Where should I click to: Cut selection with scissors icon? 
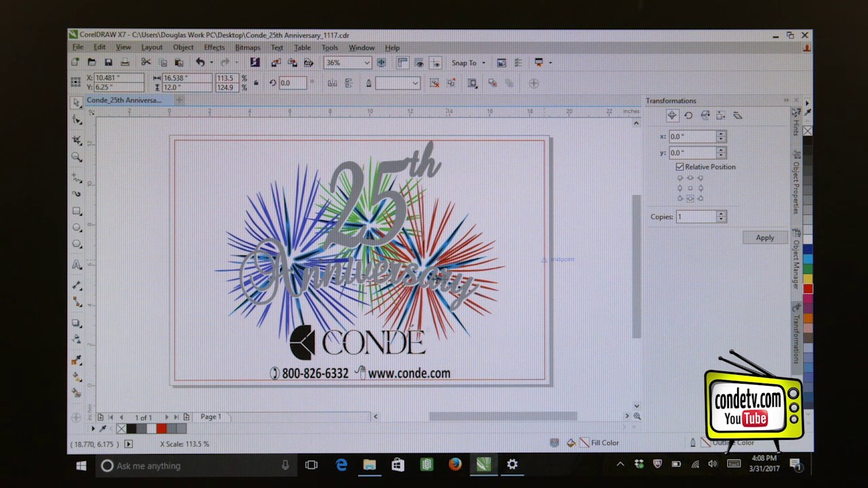pos(146,62)
